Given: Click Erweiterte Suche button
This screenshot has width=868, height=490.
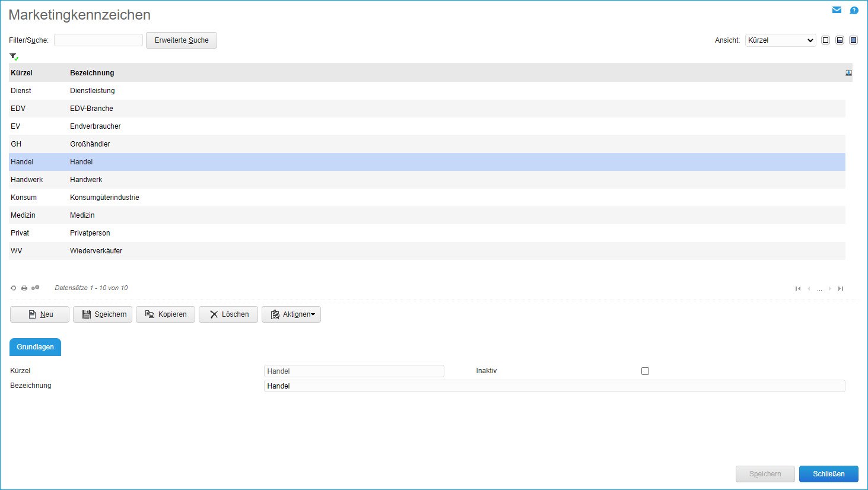Looking at the screenshot, I should click(x=182, y=40).
